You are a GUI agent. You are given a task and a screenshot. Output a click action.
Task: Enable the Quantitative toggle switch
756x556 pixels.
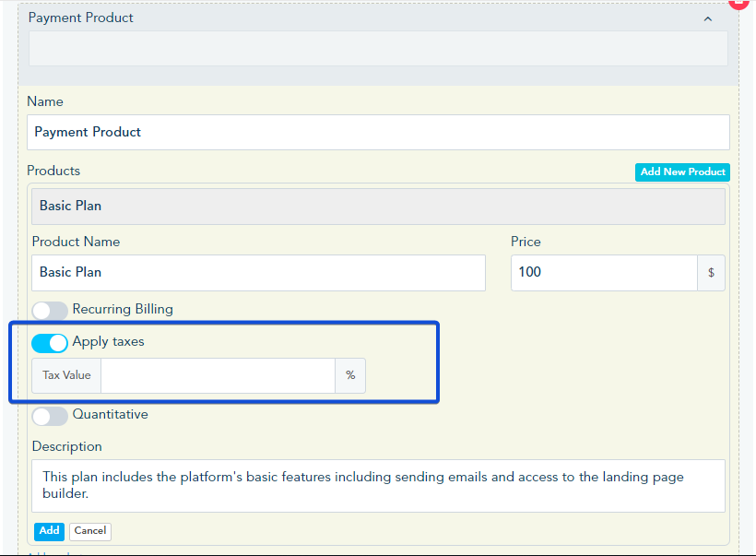point(50,416)
